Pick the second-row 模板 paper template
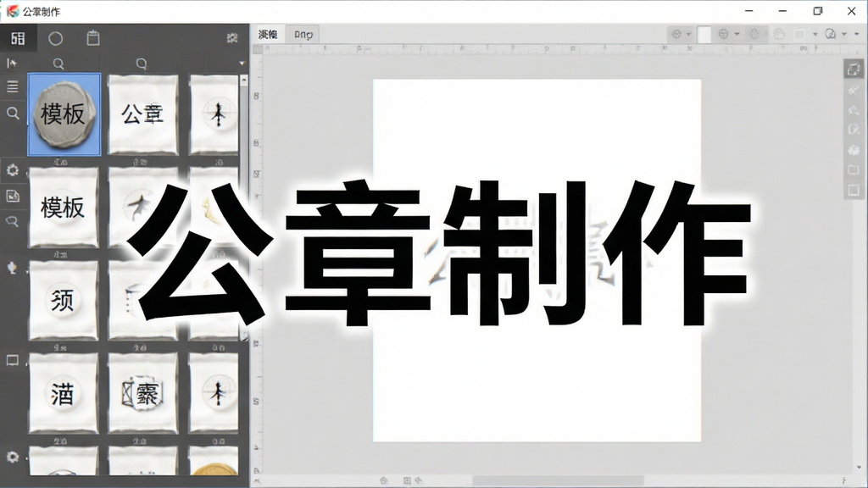The width and height of the screenshot is (868, 488). click(x=64, y=207)
